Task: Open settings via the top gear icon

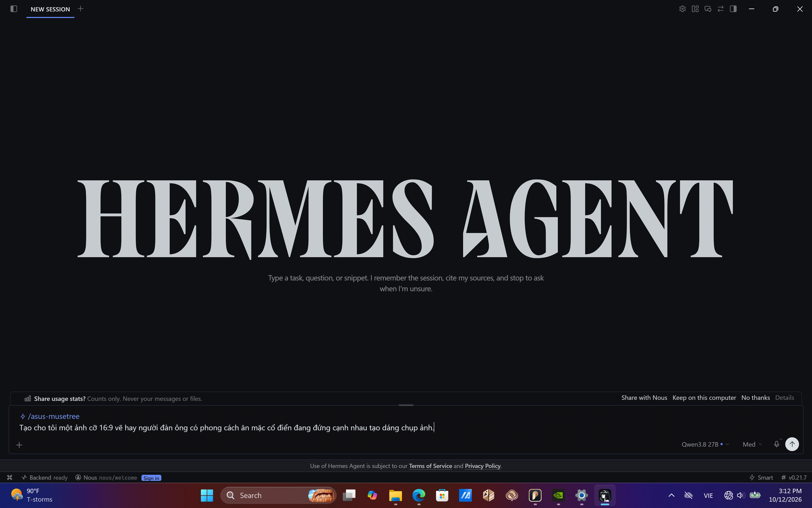Action: tap(682, 9)
